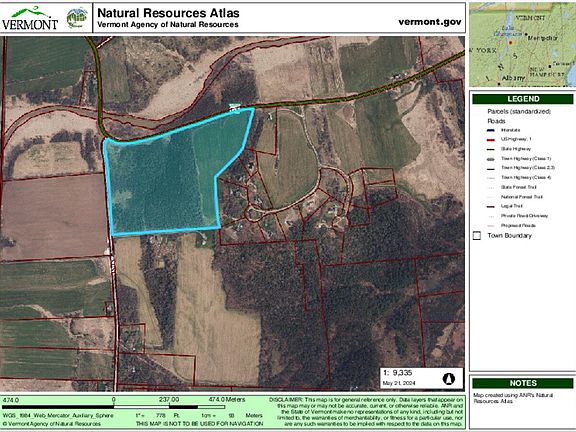Click the US Highway red line symbol
Image resolution: width=576 pixels, height=432 pixels.
(x=490, y=140)
